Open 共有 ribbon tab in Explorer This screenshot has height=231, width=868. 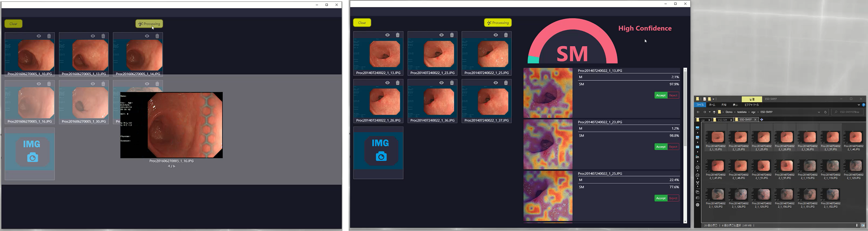coord(724,105)
